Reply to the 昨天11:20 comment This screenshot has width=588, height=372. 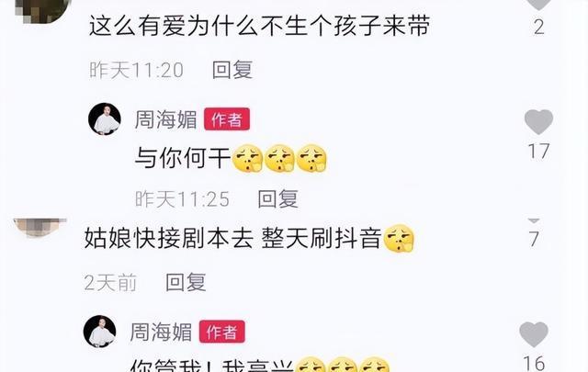tap(232, 70)
